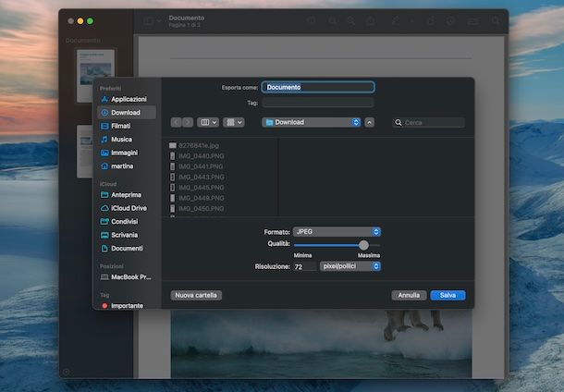Open Musica folder in sidebar

click(121, 140)
